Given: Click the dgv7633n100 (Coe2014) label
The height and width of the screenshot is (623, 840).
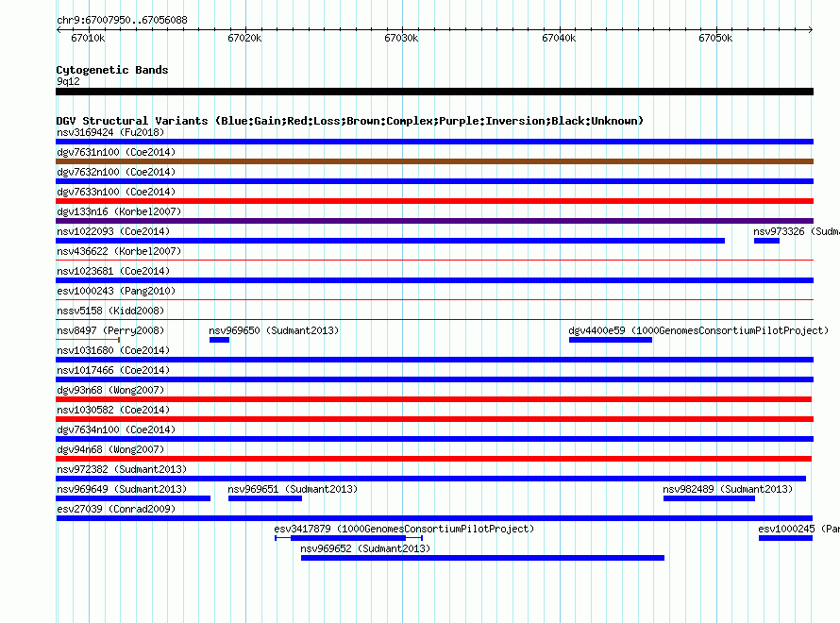Looking at the screenshot, I should (116, 192).
